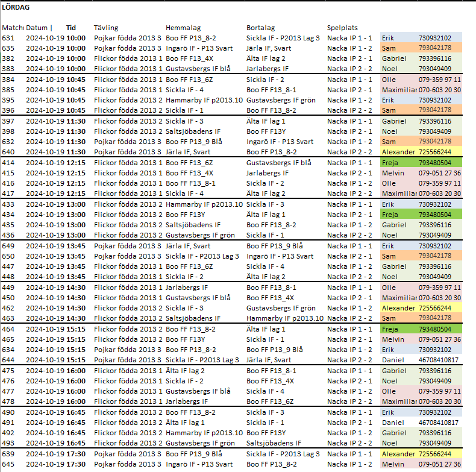Select Sickla IF - P2013 Lag 3 in match 650 row
Image resolution: width=476 pixels, height=472 pixels.
pyautogui.click(x=202, y=256)
